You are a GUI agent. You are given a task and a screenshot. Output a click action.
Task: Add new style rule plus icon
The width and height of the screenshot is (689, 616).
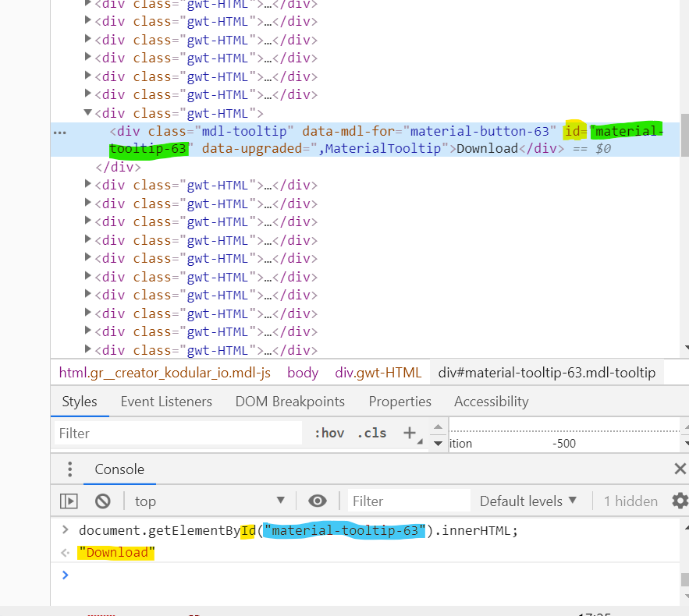[409, 433]
